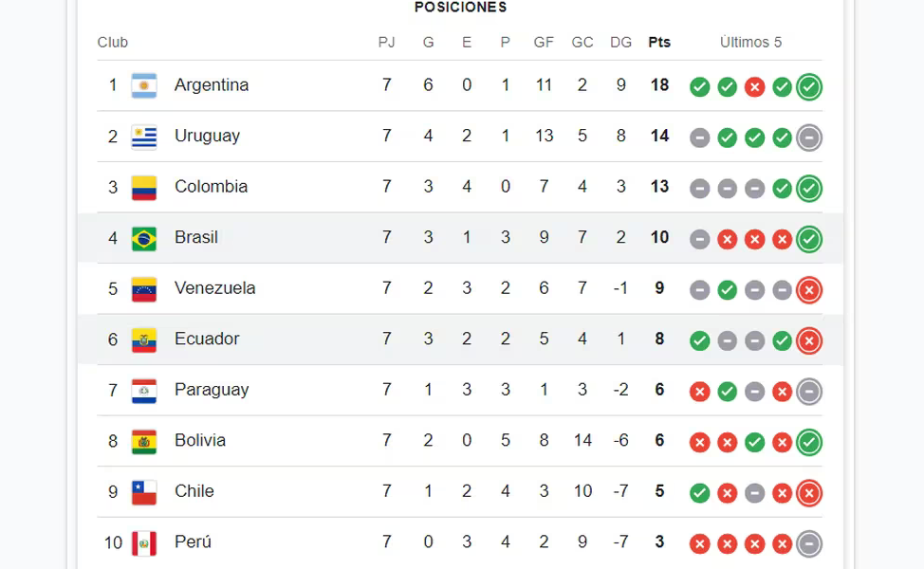Click the DG column header
This screenshot has width=924, height=569.
[620, 43]
